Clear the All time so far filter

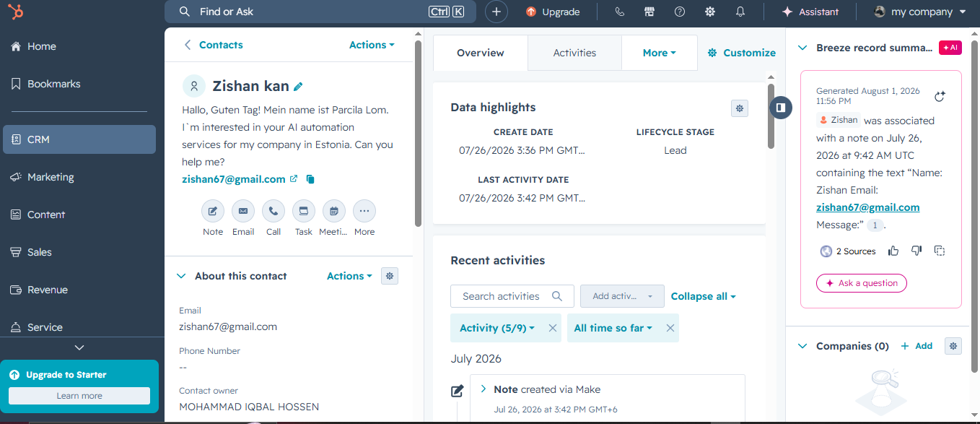click(670, 328)
